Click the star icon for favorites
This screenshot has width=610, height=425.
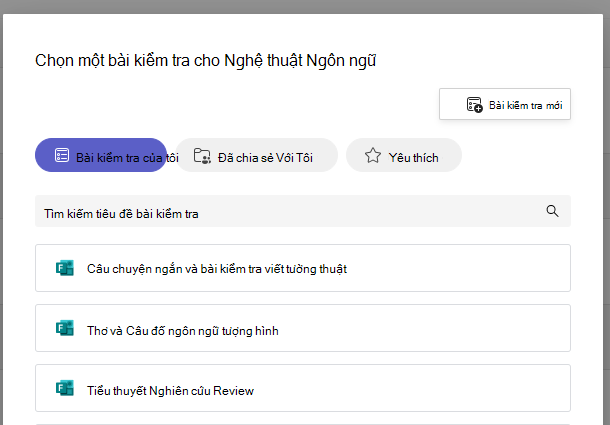[x=372, y=155]
